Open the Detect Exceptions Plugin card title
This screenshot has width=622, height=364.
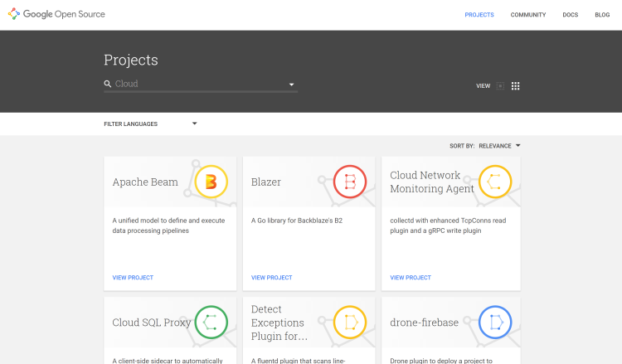click(279, 323)
